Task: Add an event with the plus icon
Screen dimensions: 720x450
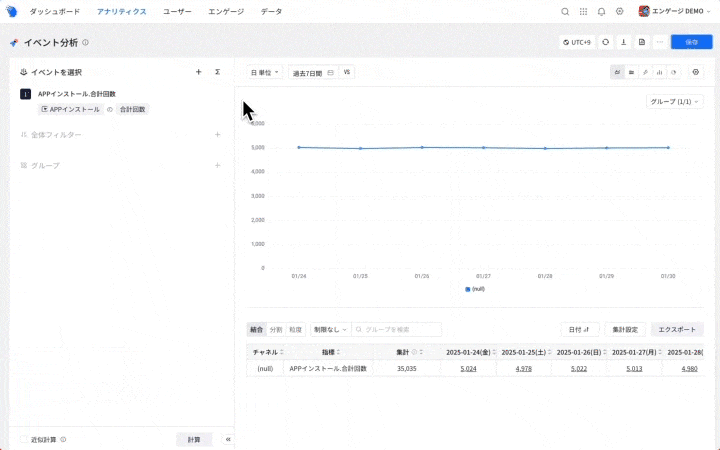Action: 198,72
